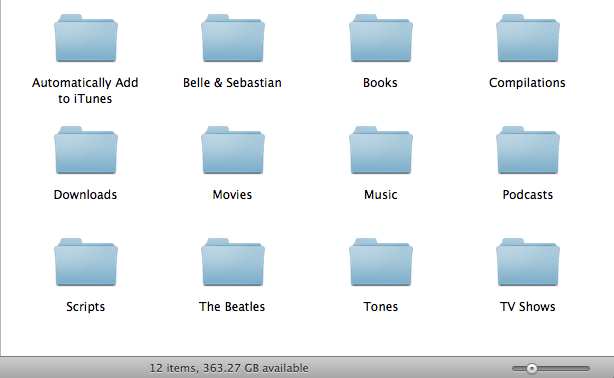Click the "Podcasts" folder name text
614x378 pixels.
tap(527, 195)
